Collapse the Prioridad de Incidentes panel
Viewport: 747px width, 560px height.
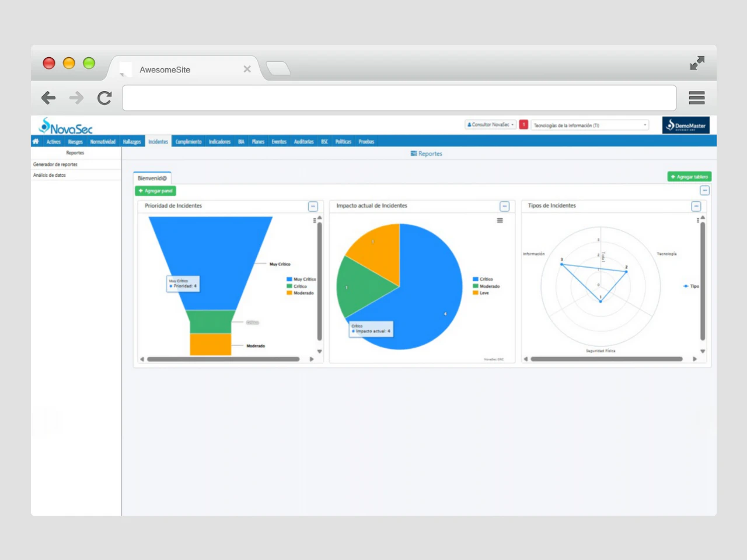[x=313, y=206]
